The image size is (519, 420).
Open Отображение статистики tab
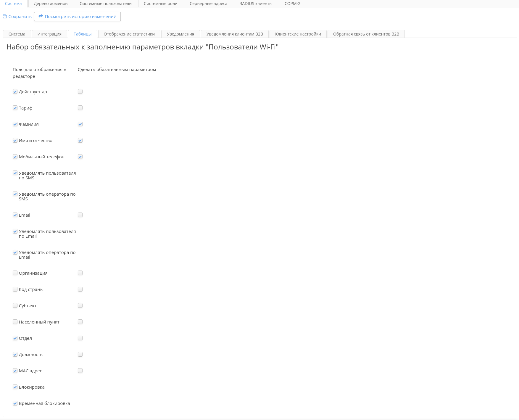click(129, 34)
